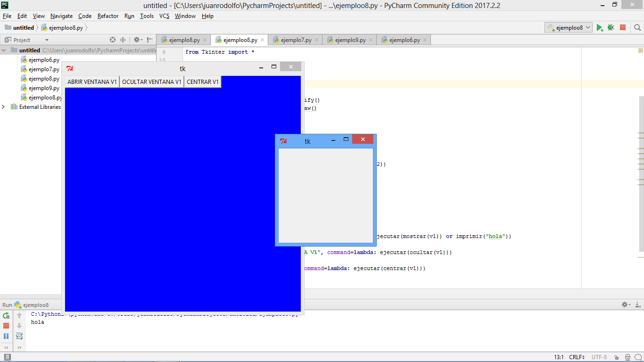Run the ejemploo8 script with green play icon
Screen dimensions: 644x362
pos(600,27)
